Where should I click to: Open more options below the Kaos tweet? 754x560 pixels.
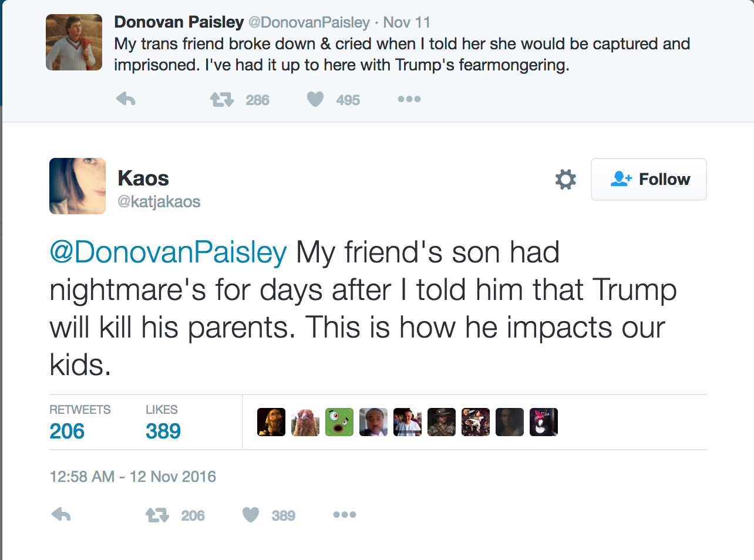(345, 515)
